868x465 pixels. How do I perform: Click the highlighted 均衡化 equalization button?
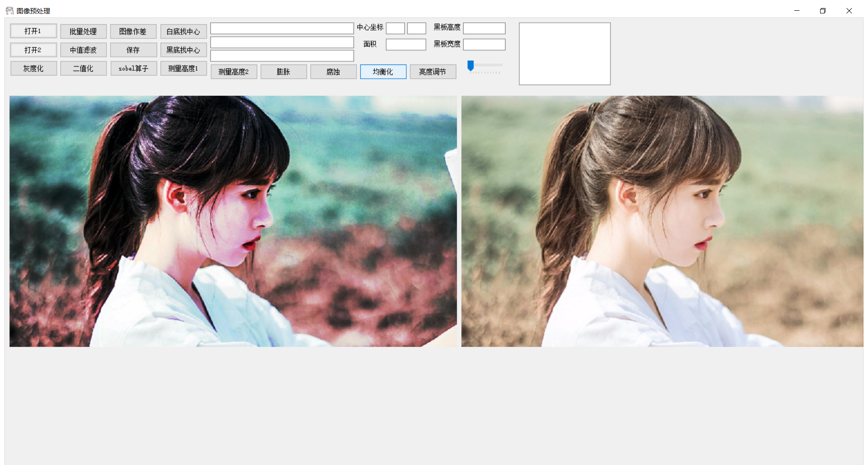coord(383,72)
